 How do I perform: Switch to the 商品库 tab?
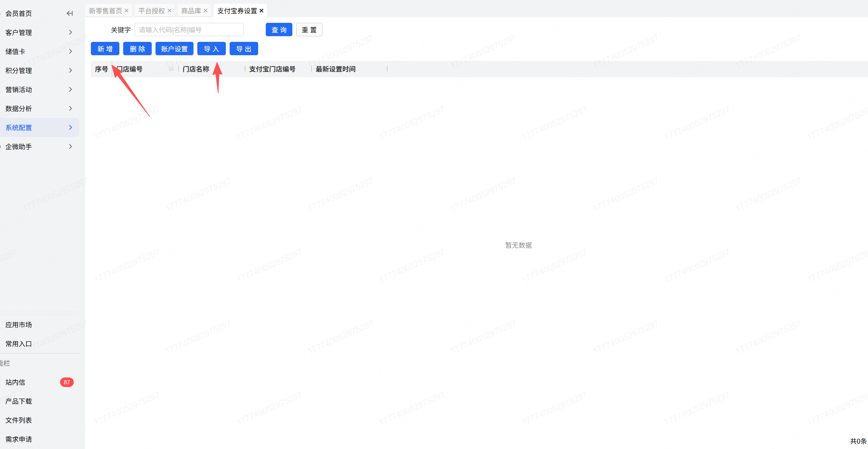point(191,11)
